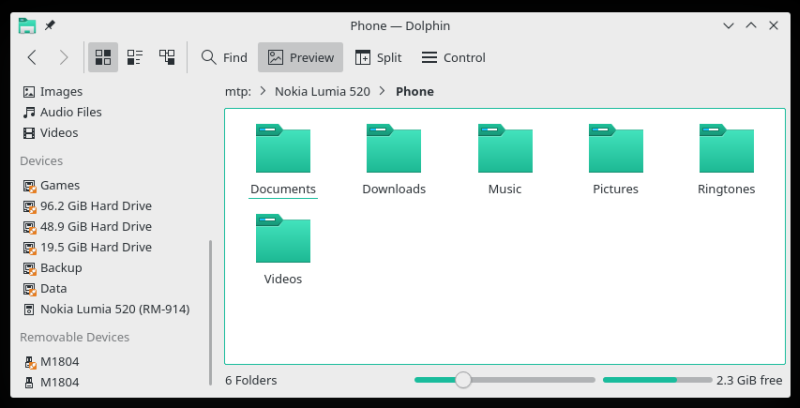Minimize the Dolphin window
The width and height of the screenshot is (800, 408).
[x=729, y=26]
